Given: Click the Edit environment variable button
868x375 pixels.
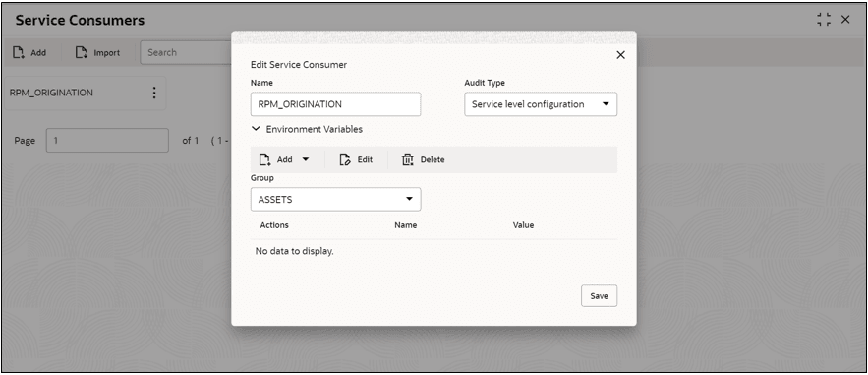Looking at the screenshot, I should tap(356, 159).
